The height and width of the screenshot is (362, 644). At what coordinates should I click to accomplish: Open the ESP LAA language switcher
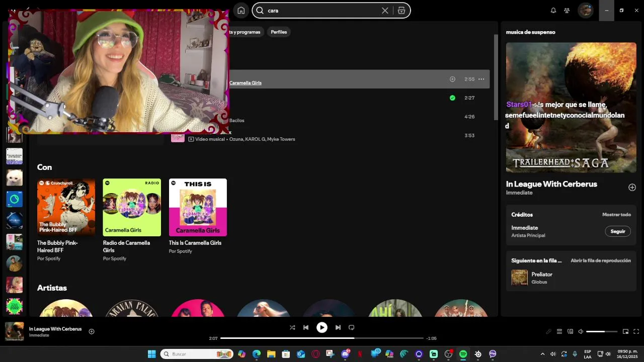point(588,354)
